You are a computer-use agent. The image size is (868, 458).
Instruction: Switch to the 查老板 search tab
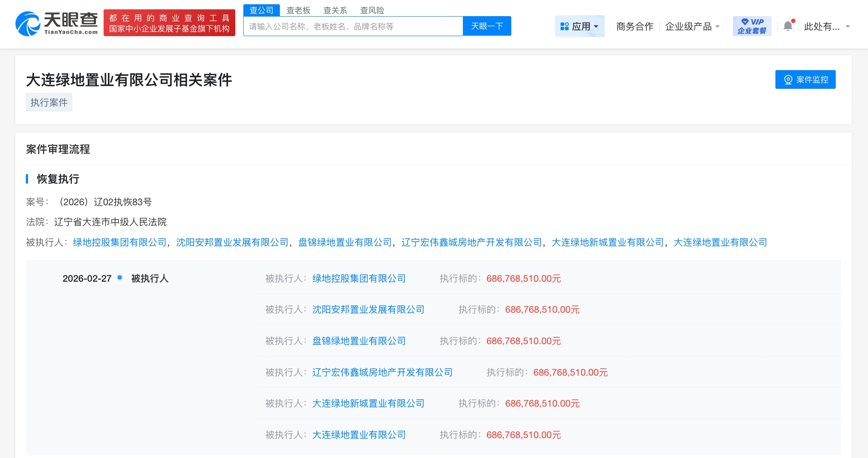[298, 10]
